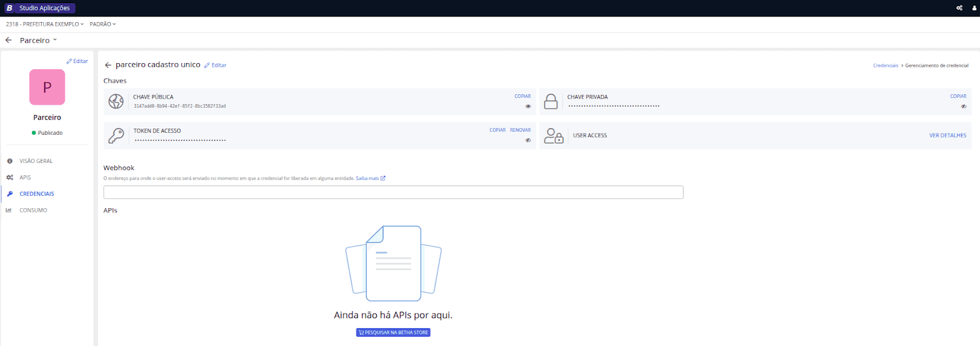Open Visão Geral in the sidebar
The width and height of the screenshot is (980, 346).
tap(36, 161)
